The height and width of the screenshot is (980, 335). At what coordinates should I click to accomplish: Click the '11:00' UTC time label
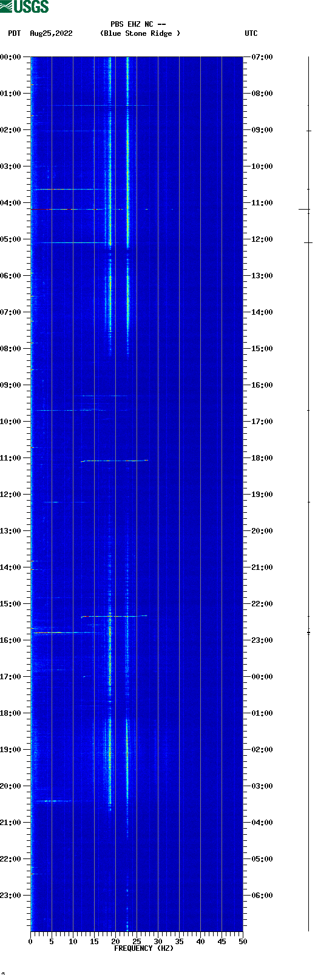tap(262, 203)
